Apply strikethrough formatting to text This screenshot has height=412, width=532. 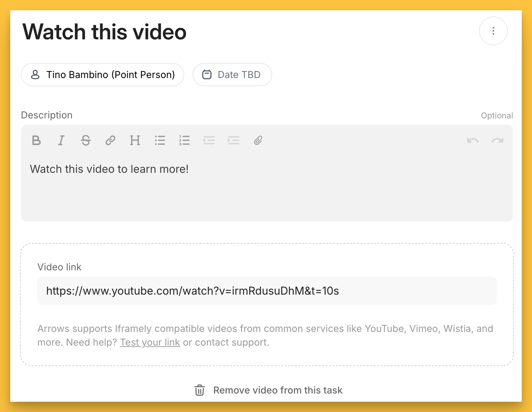point(86,141)
